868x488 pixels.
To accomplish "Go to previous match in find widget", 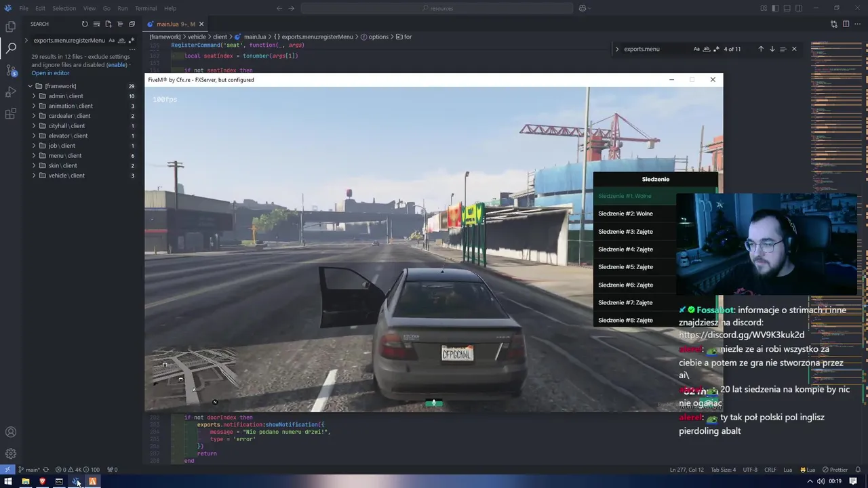I will coord(761,49).
